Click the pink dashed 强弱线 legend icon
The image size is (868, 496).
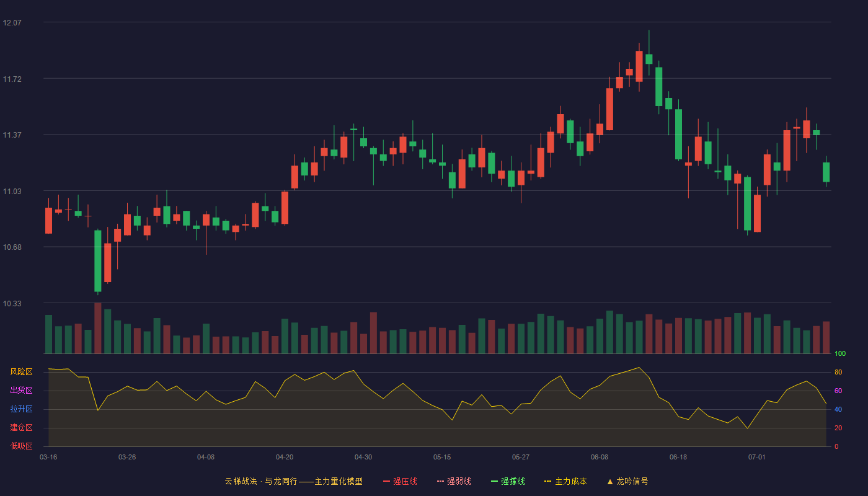441,481
